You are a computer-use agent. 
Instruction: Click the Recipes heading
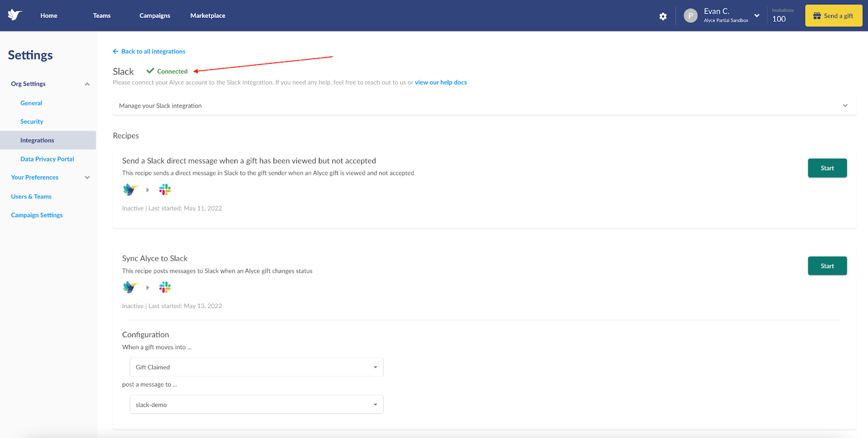tap(126, 136)
